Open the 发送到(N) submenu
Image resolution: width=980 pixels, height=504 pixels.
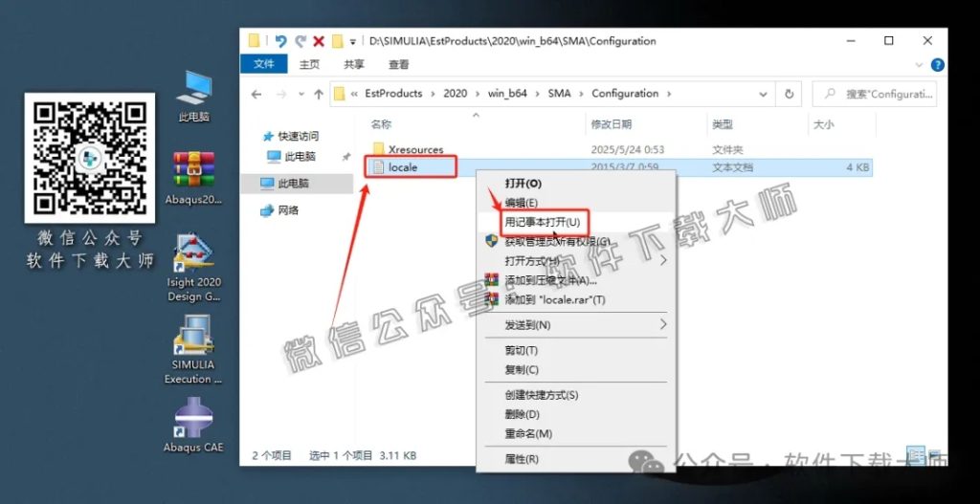575,325
